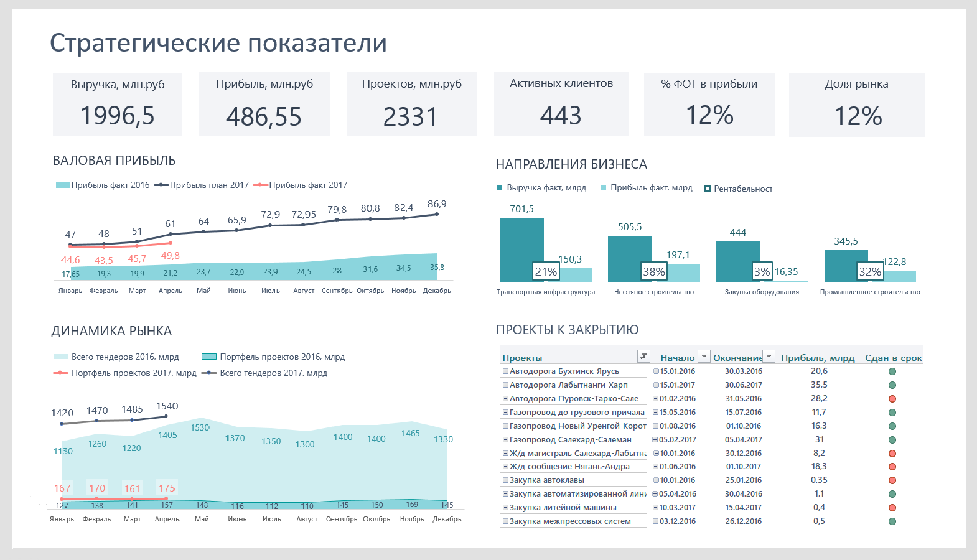Click the 701,5 revenue bar label
The height and width of the screenshot is (560, 977).
522,209
